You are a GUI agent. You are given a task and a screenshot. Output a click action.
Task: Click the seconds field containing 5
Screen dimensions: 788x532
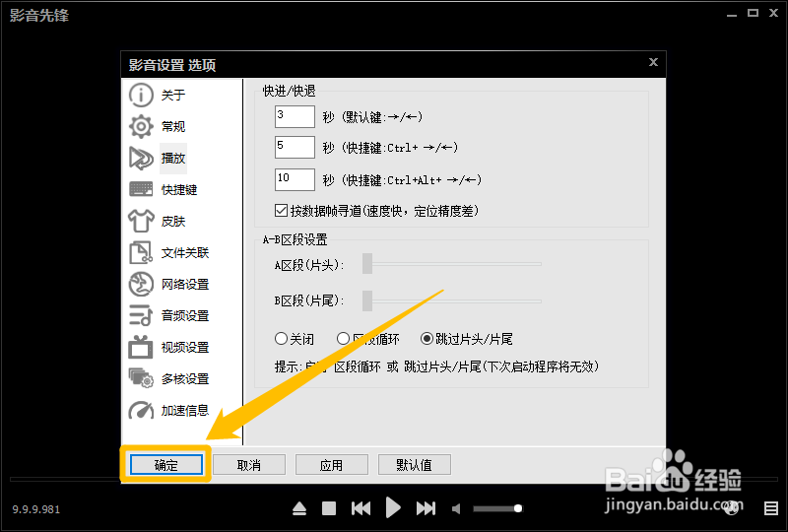click(295, 148)
